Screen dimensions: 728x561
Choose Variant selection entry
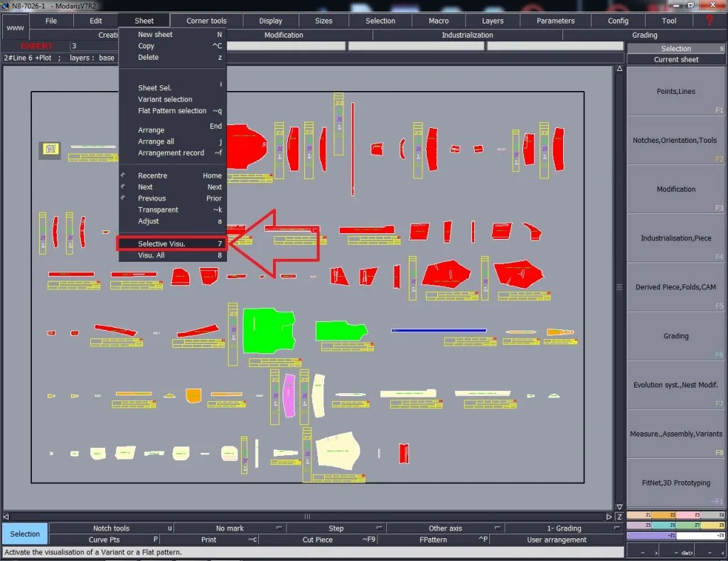point(172,99)
